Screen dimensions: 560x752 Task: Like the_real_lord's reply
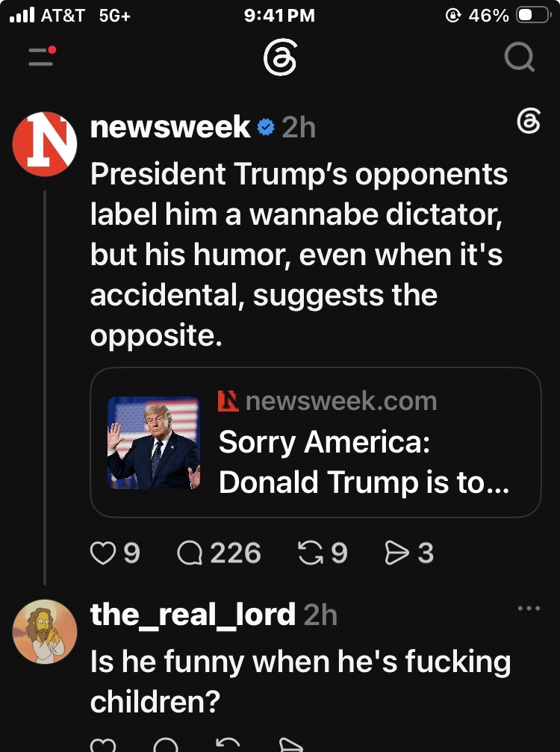103,745
